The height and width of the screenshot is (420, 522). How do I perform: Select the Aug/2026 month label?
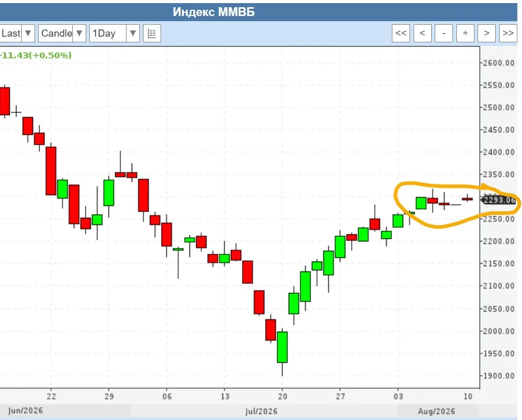tap(436, 411)
